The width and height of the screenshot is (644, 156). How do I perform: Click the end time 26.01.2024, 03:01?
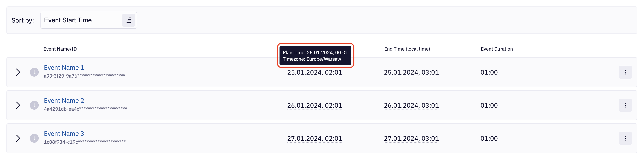pyautogui.click(x=411, y=105)
